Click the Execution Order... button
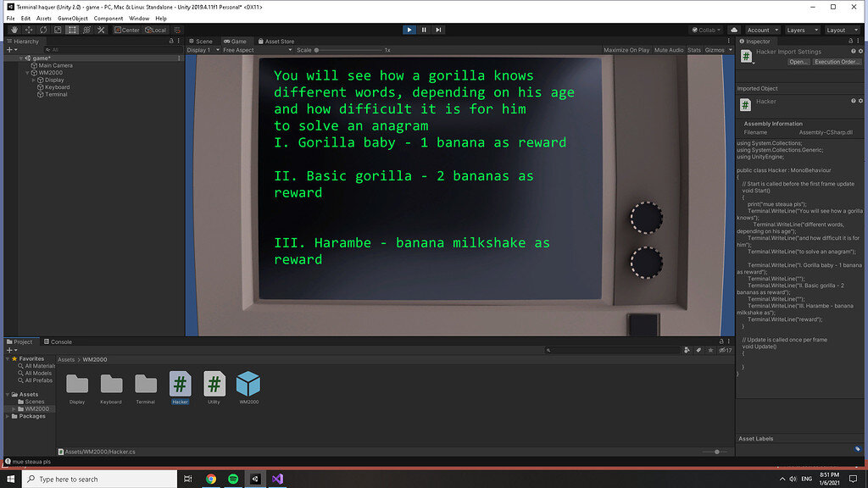Image resolution: width=868 pixels, height=488 pixels. click(x=837, y=62)
